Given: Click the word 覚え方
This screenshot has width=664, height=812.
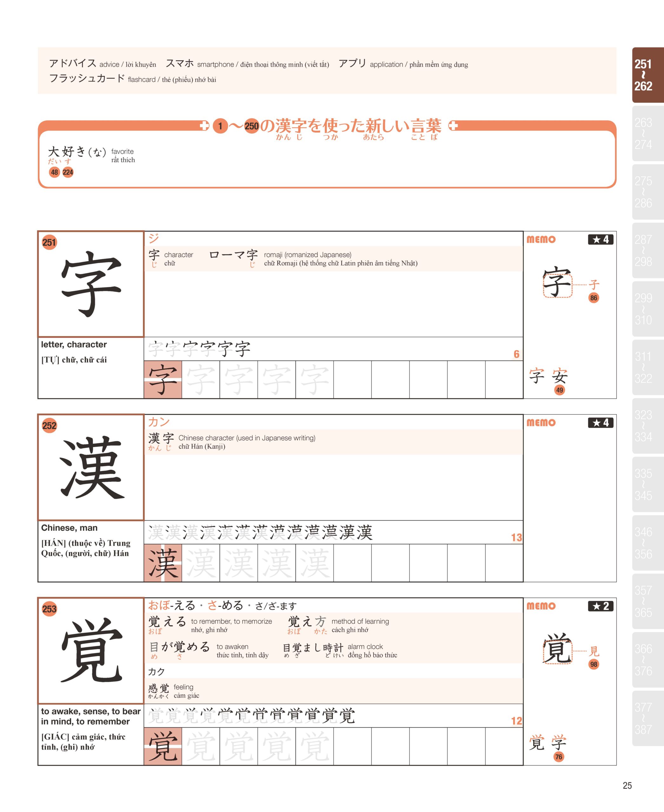Looking at the screenshot, I should tap(307, 622).
